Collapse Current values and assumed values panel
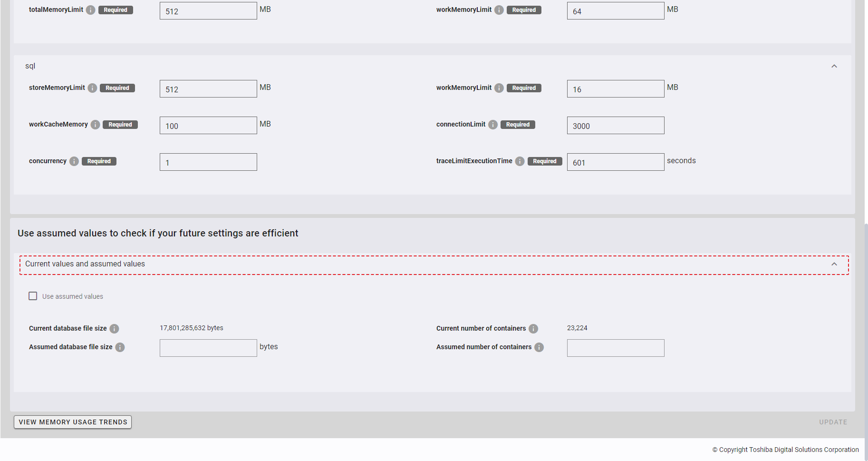 tap(834, 264)
